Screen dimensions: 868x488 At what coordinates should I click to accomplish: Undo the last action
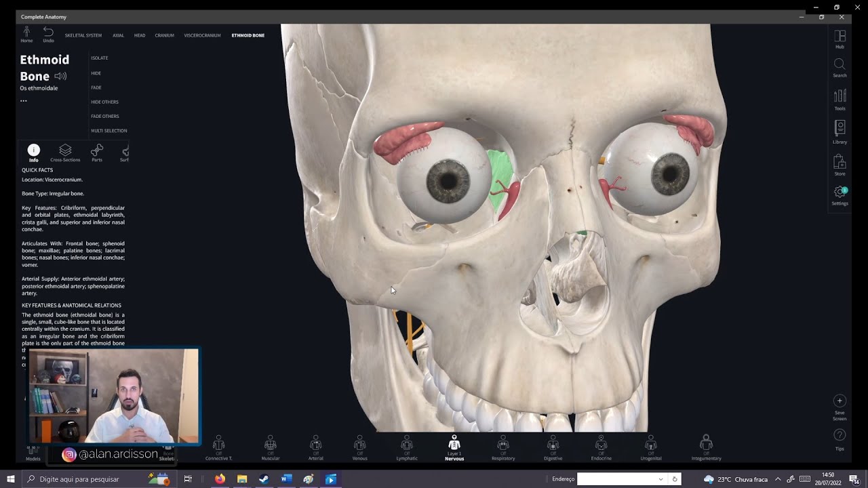[x=48, y=35]
